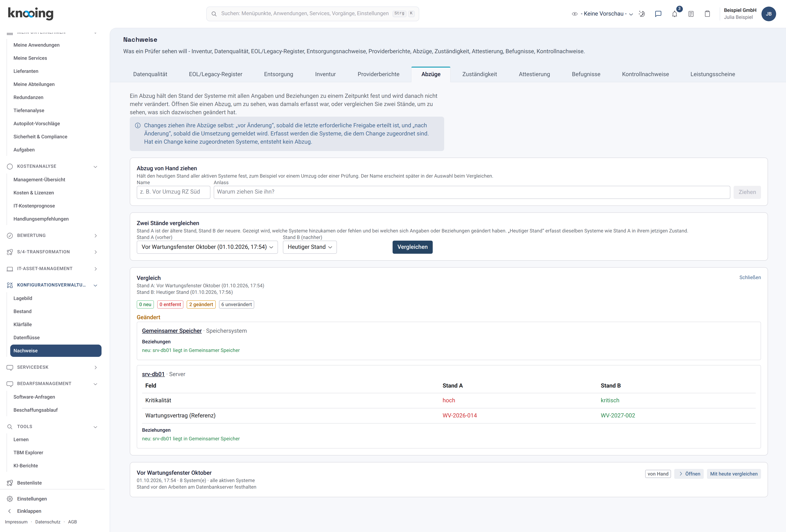The image size is (786, 532).
Task: Click the Tools magnifier icon
Action: point(10,427)
